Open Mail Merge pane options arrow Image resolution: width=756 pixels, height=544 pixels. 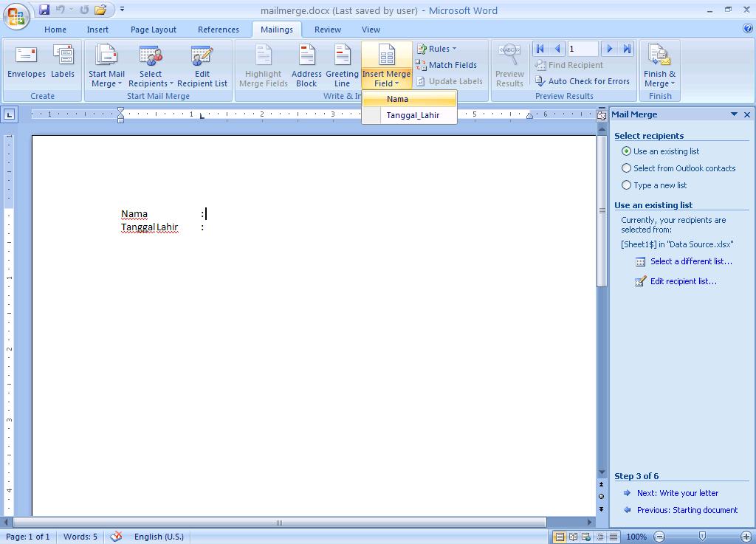pyautogui.click(x=734, y=114)
